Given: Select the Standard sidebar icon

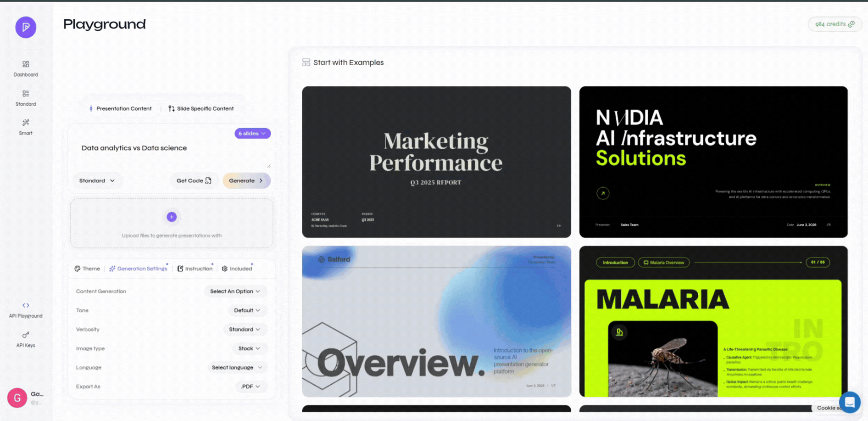Looking at the screenshot, I should (x=26, y=94).
